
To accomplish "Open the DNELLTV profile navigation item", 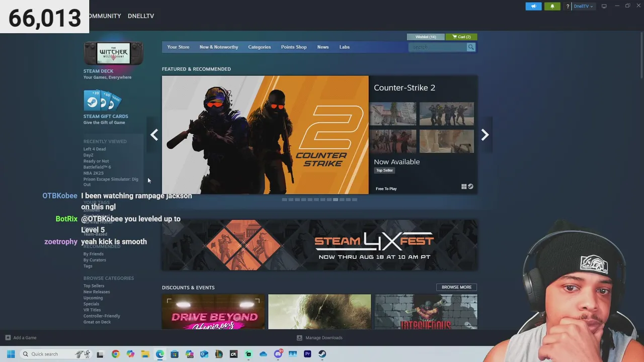I will click(x=141, y=16).
